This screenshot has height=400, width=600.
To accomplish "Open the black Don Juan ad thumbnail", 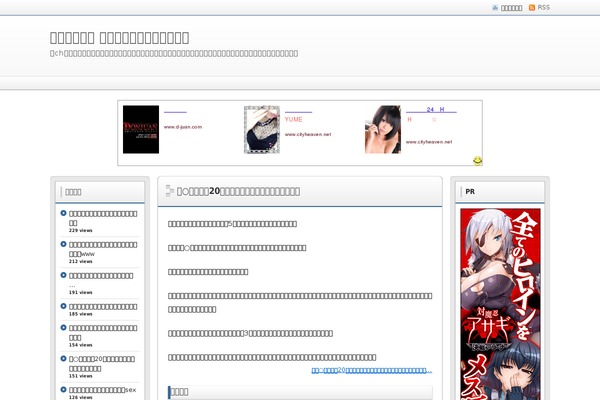I will (x=141, y=129).
